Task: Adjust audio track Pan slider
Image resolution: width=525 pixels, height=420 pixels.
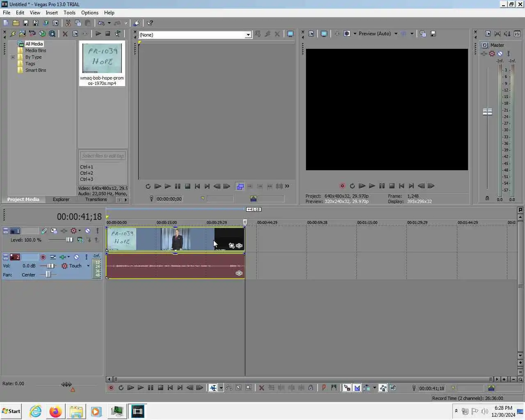Action: [48, 274]
